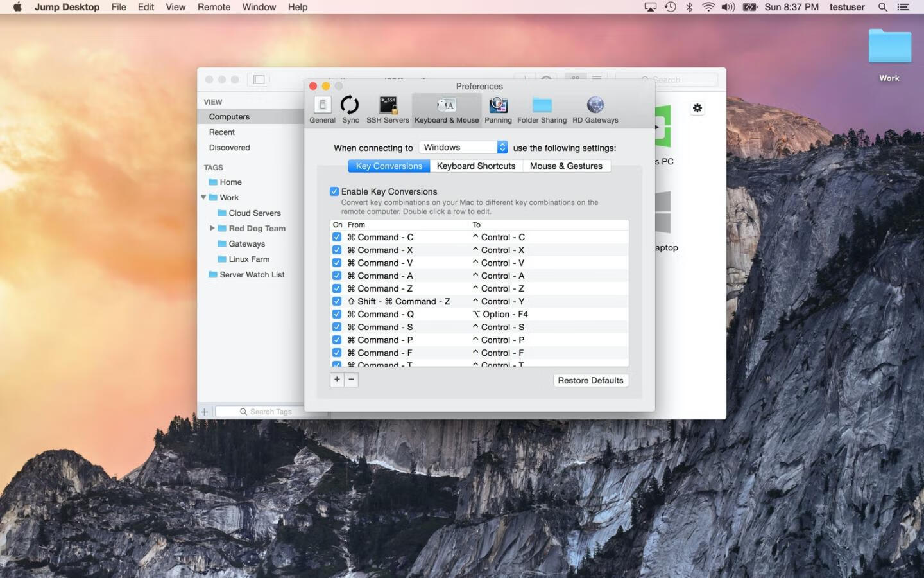Open the Sync preferences pane
Viewport: 924px width, 578px height.
tap(350, 109)
